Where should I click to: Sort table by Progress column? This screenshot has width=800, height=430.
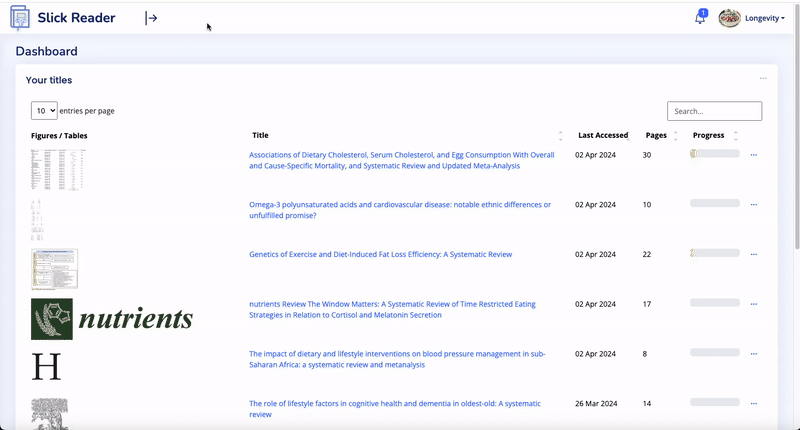(x=708, y=135)
